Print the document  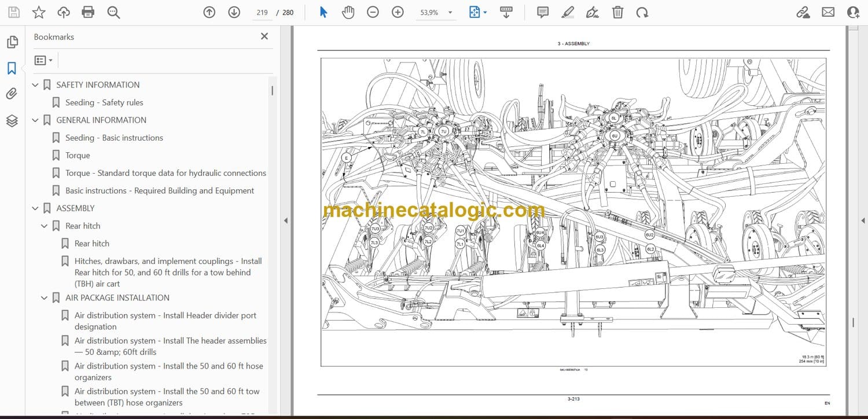(88, 12)
